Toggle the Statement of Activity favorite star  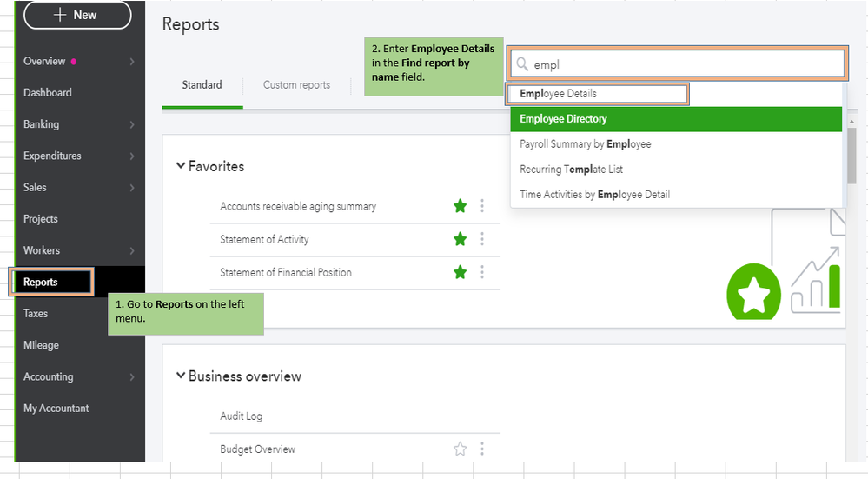(461, 239)
